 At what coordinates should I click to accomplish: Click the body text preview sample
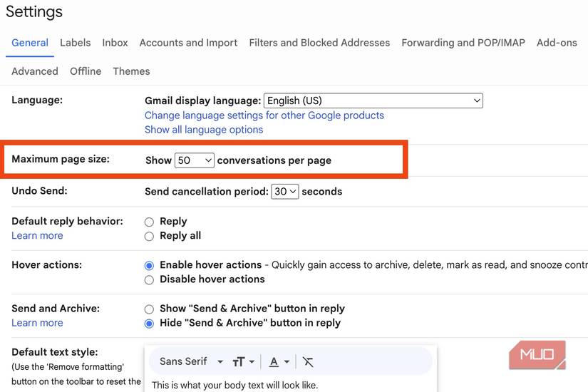[x=234, y=386]
